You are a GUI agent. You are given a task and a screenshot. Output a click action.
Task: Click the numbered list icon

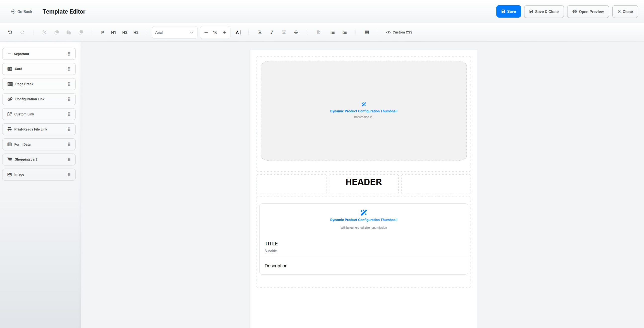[x=345, y=32]
